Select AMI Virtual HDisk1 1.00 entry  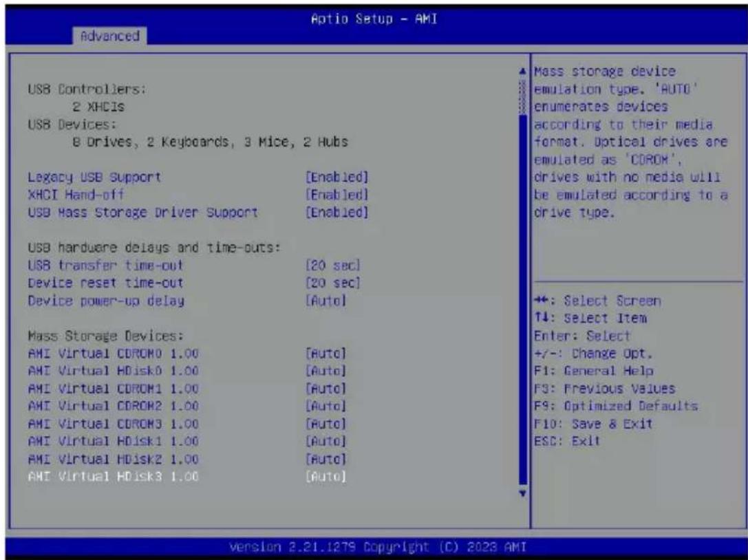(x=113, y=441)
